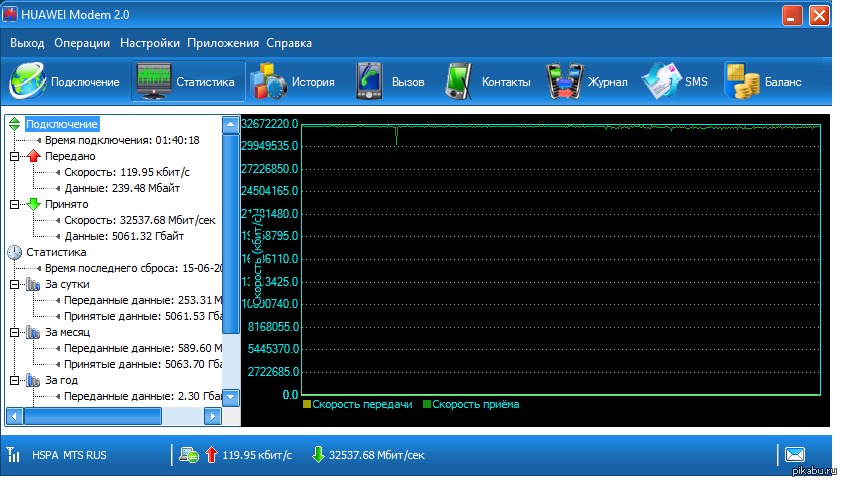Open the SMS messages icon
842x482 pixels.
tap(661, 82)
